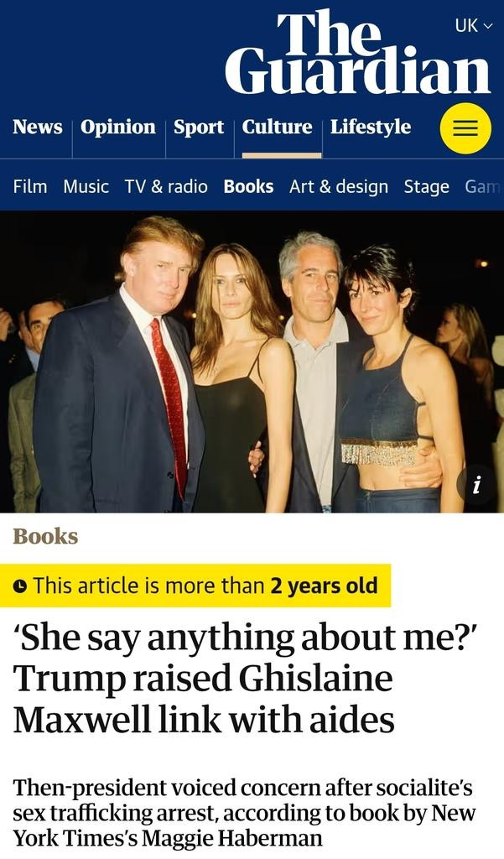Click the clock icon in age notice
This screenshot has width=504, height=859.
(20, 586)
